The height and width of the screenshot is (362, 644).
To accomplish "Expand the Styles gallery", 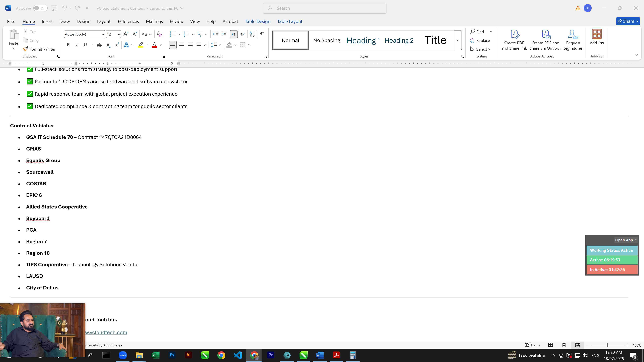I will pyautogui.click(x=458, y=40).
